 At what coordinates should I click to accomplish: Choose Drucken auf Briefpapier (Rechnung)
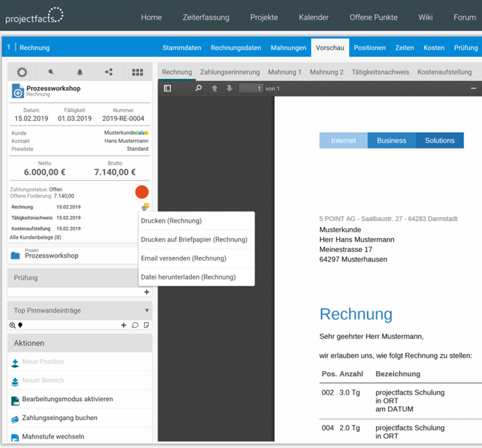196,240
